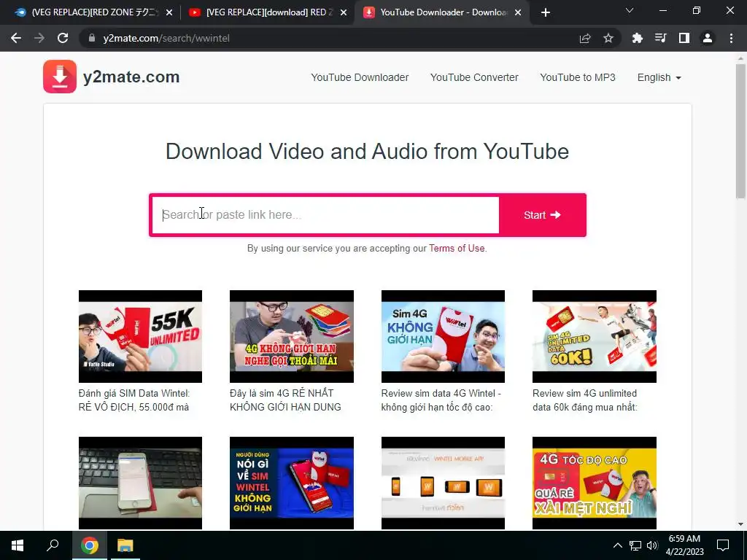Reload the page with the refresh icon
The height and width of the screenshot is (560, 747).
[63, 38]
